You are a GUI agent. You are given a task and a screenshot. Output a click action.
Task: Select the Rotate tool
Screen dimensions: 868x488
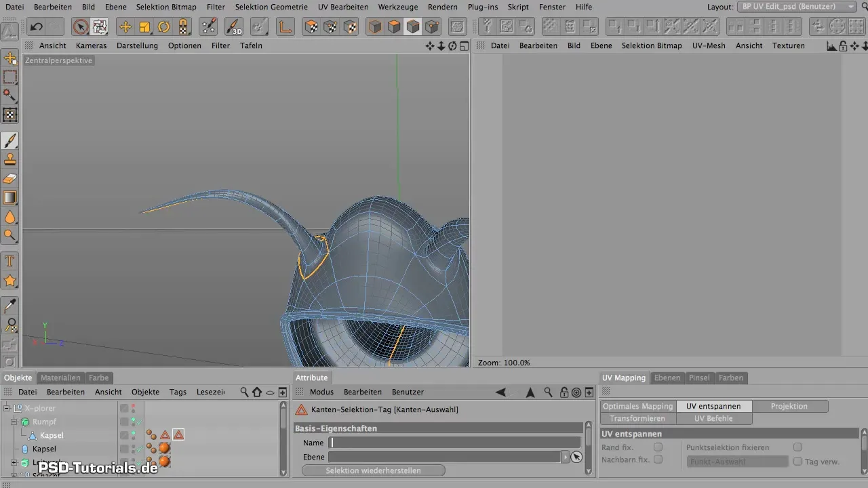[x=164, y=27]
